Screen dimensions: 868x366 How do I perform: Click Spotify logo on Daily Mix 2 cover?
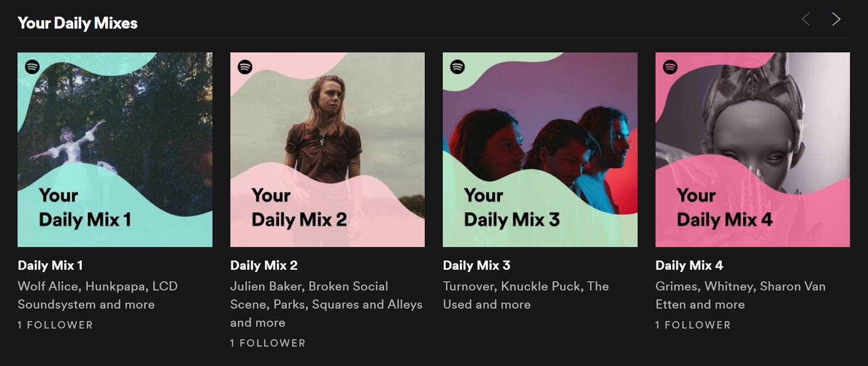[x=245, y=67]
